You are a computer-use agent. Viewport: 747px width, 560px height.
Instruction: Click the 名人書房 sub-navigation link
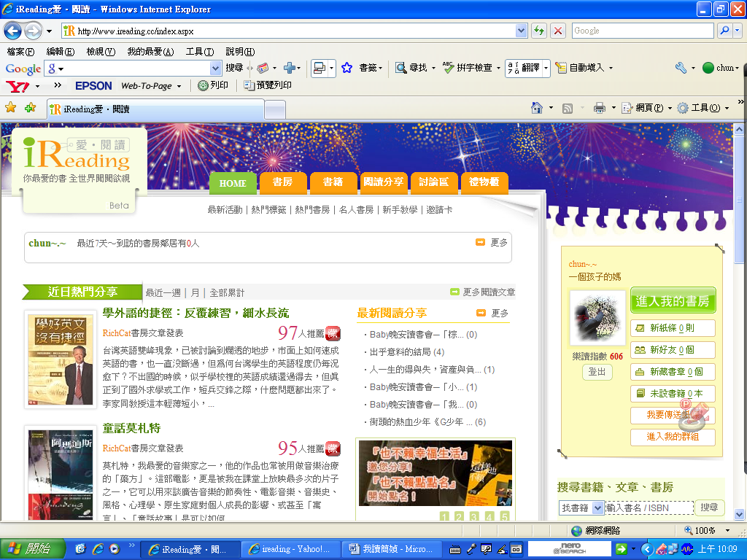[x=356, y=209]
